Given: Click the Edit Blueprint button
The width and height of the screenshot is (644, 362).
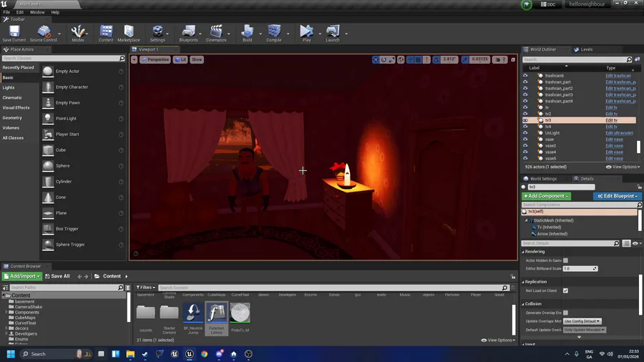Looking at the screenshot, I should click(x=618, y=196).
